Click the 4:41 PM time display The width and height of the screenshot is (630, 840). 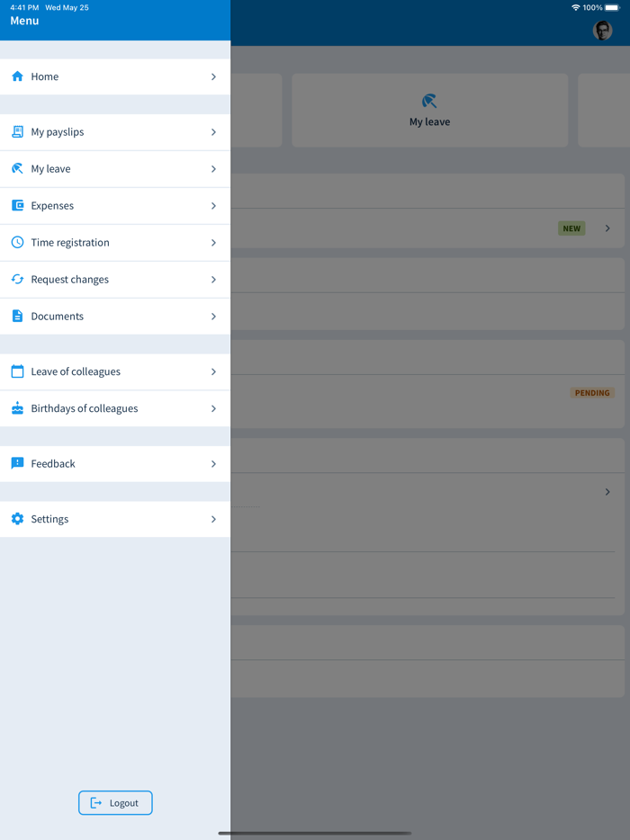pos(24,7)
